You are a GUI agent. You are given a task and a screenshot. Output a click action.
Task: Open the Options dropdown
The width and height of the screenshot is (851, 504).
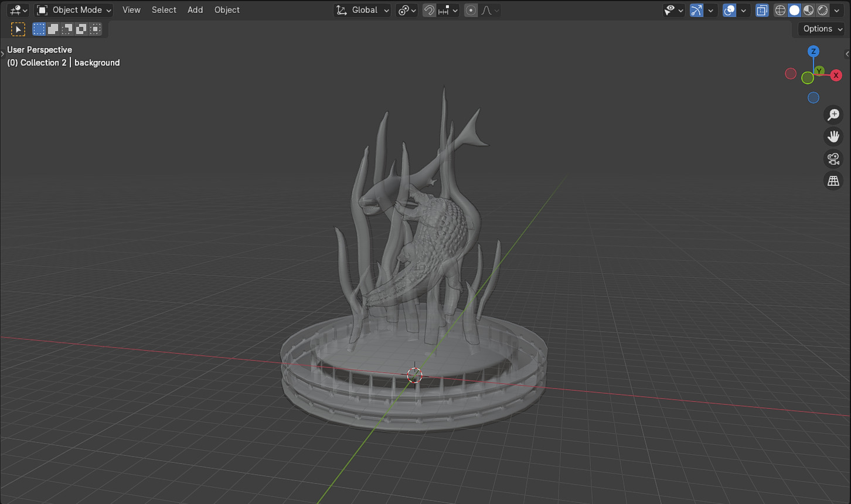[x=822, y=29]
